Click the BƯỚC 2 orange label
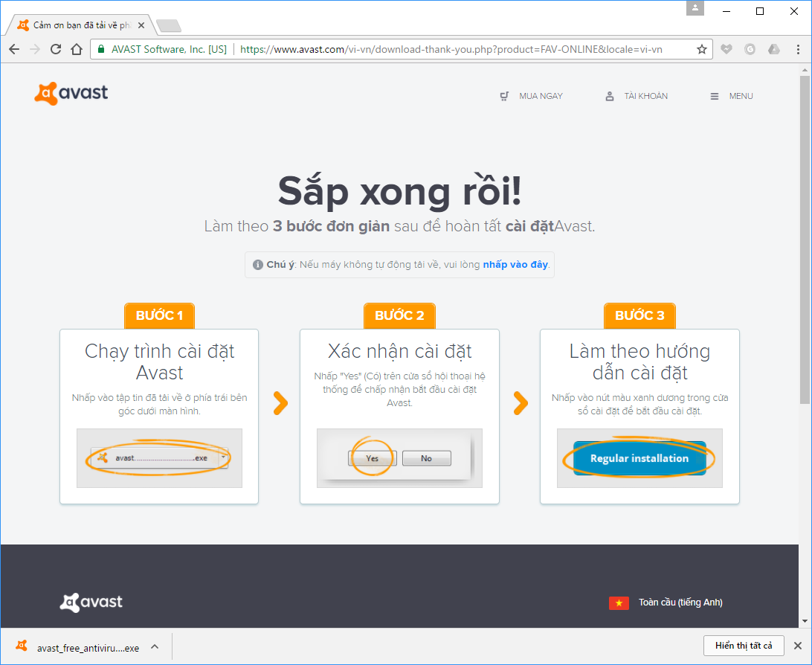The height and width of the screenshot is (665, 812). [399, 315]
